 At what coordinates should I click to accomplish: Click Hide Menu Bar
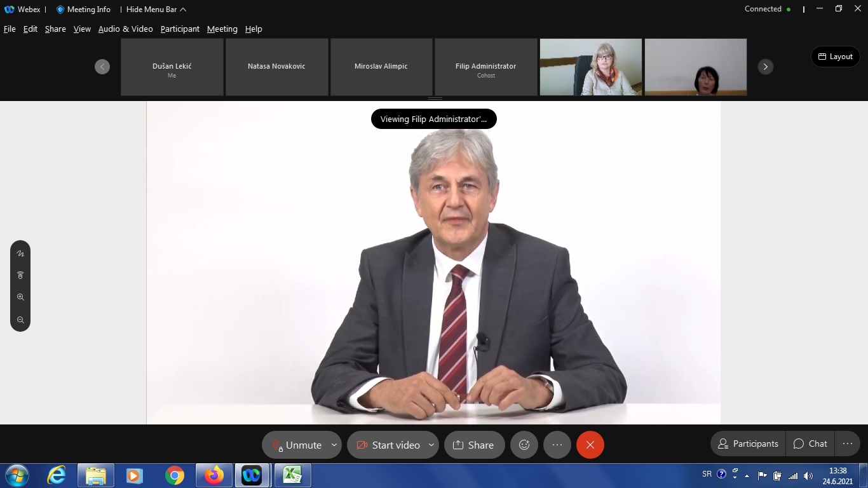(156, 10)
